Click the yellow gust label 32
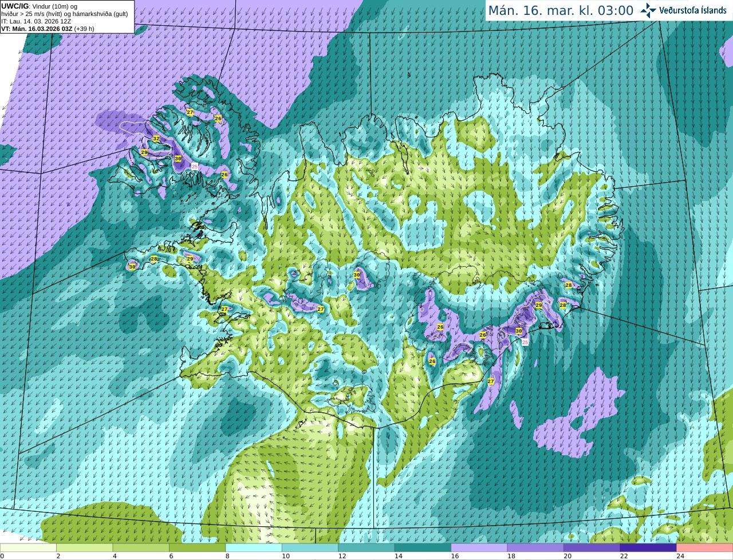Image resolution: width=733 pixels, height=560 pixels. 156,139
